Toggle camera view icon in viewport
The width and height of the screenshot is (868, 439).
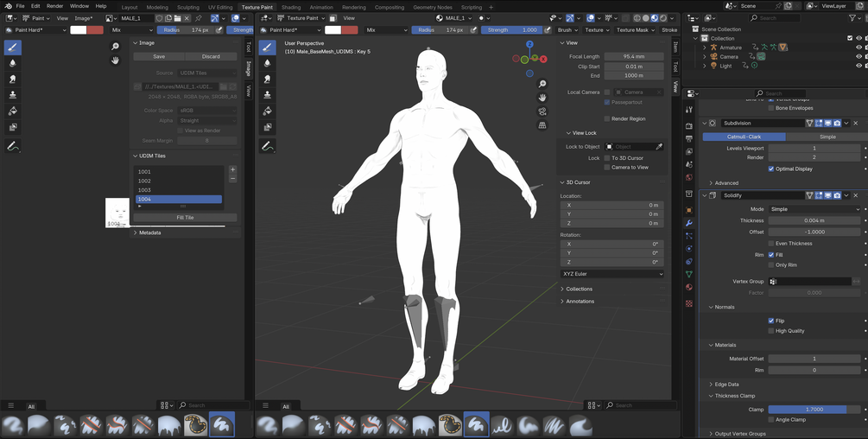(x=542, y=111)
